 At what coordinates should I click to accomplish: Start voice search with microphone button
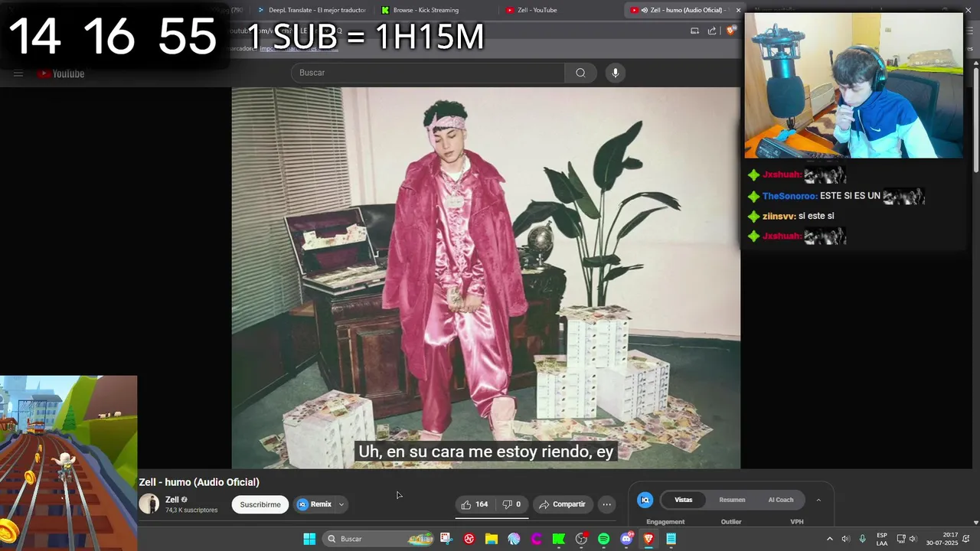pyautogui.click(x=615, y=73)
